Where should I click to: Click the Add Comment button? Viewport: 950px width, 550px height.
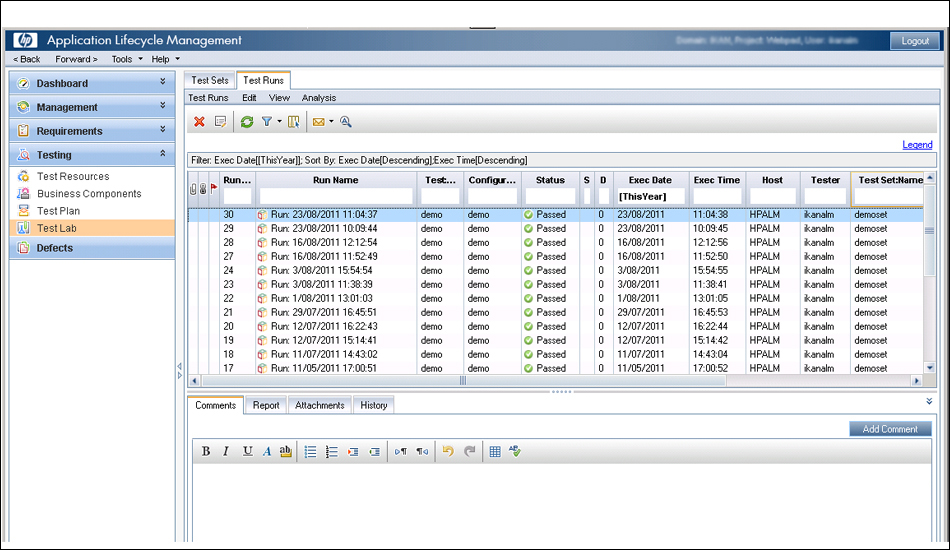890,429
